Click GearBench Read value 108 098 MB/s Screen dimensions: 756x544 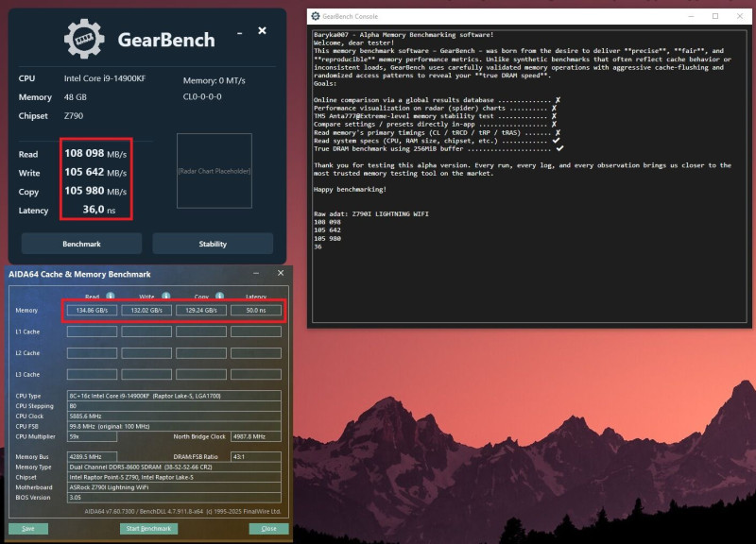tap(95, 154)
